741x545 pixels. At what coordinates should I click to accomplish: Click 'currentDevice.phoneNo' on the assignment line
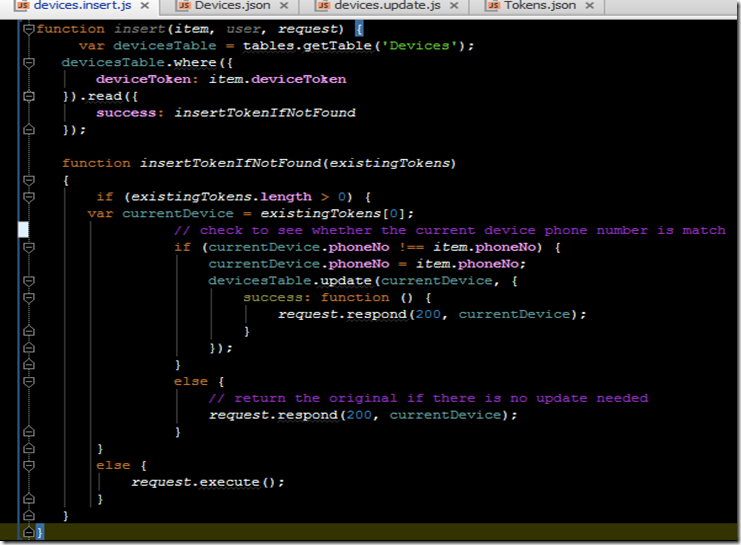[x=299, y=264]
